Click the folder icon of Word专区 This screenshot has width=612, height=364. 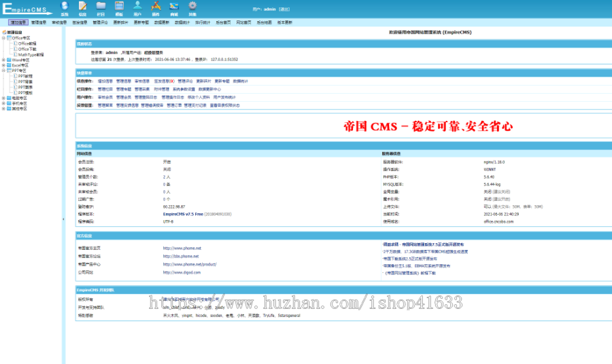coord(9,60)
